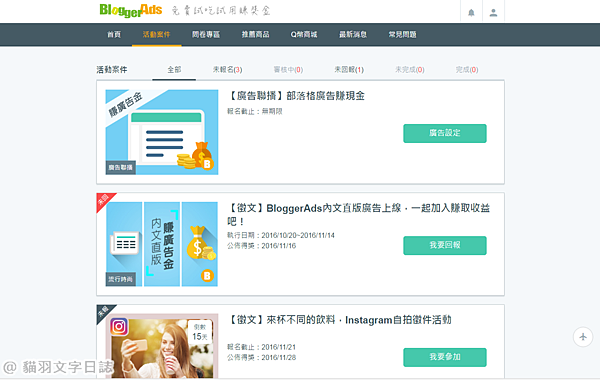The width and height of the screenshot is (600, 380).
Task: Click the 報名截止：2016/11/21 text
Action: [262, 347]
